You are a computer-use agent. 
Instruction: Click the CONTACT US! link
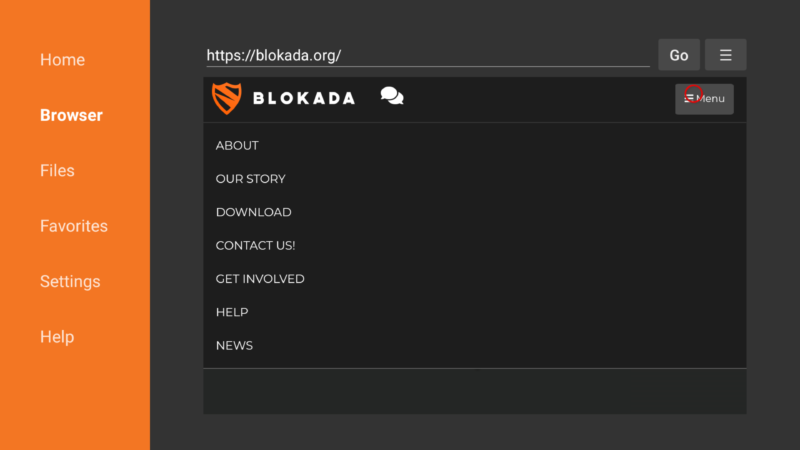(255, 245)
